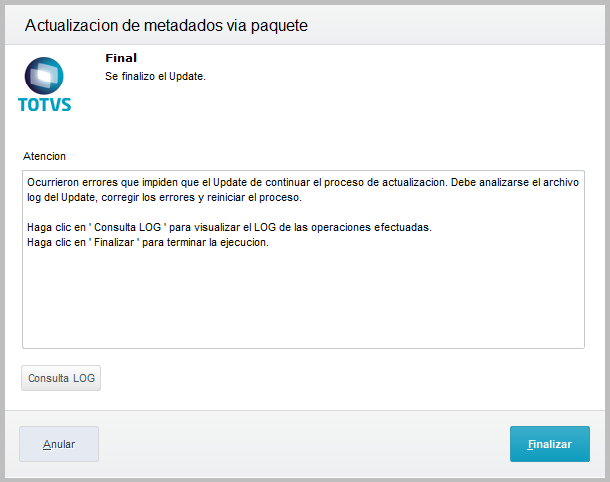610x482 pixels.
Task: Open the update log with Consulta LOG
Action: 61,378
